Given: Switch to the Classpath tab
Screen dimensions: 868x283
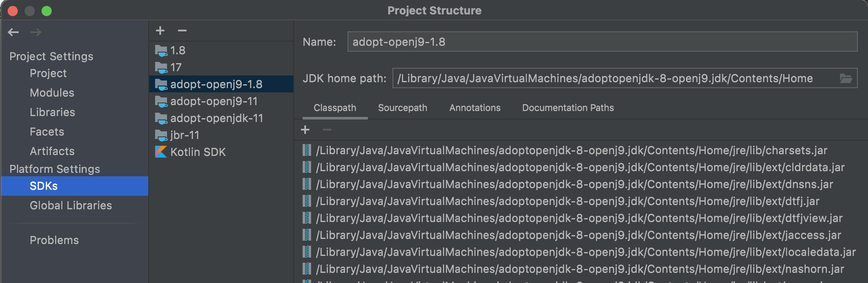Looking at the screenshot, I should coord(335,108).
